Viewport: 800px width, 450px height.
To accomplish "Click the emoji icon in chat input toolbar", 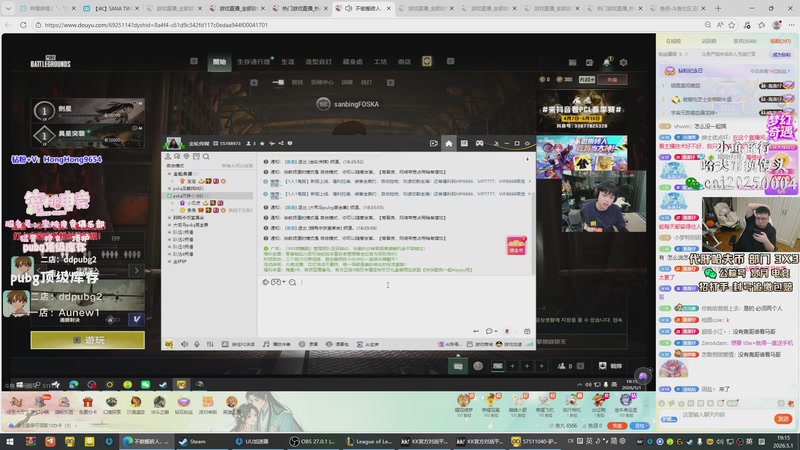I will [x=265, y=282].
